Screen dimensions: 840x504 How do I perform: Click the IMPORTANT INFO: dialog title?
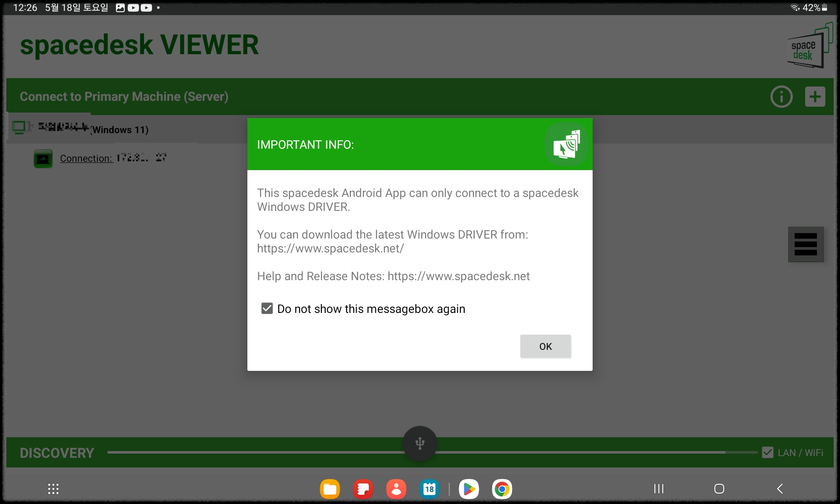305,144
